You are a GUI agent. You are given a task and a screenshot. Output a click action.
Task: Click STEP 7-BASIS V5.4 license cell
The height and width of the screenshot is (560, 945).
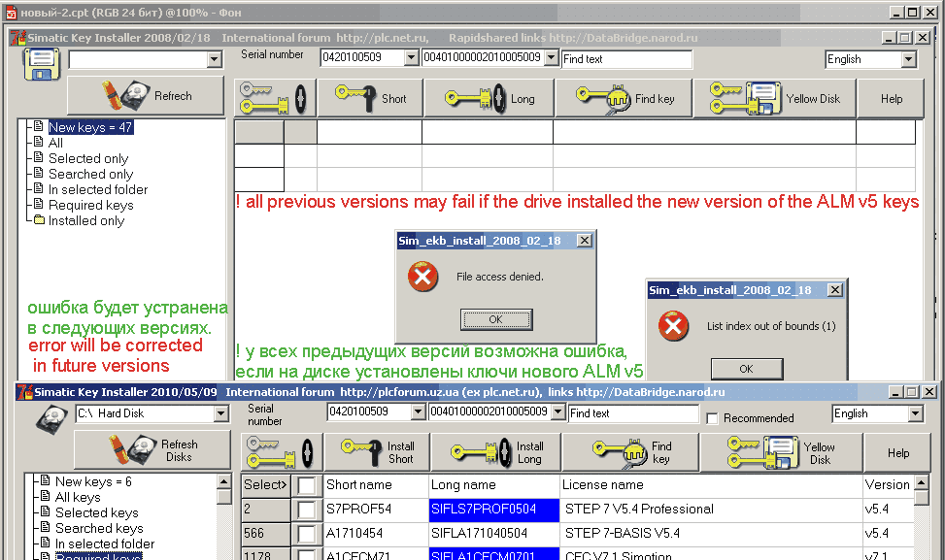(x=711, y=534)
